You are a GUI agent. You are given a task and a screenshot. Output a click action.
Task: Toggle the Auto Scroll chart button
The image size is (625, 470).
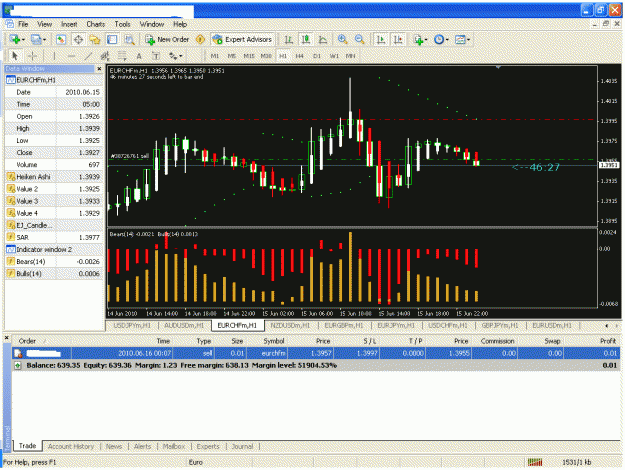pos(381,39)
